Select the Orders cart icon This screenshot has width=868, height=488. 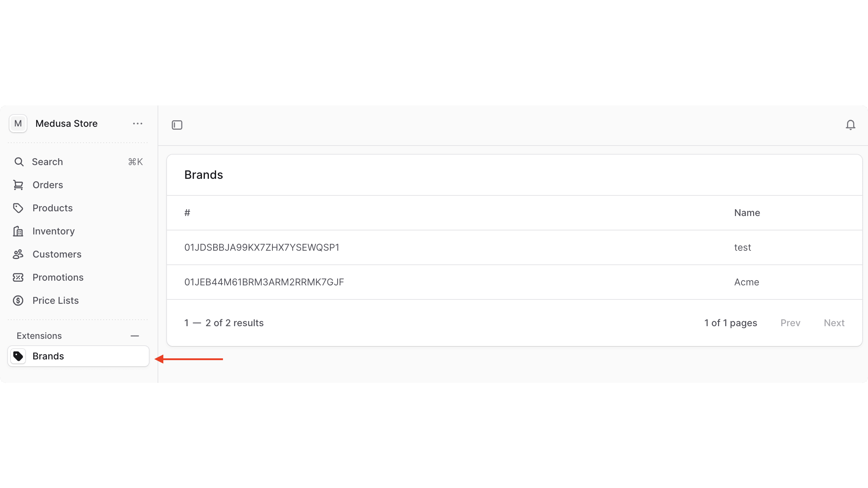click(x=18, y=185)
